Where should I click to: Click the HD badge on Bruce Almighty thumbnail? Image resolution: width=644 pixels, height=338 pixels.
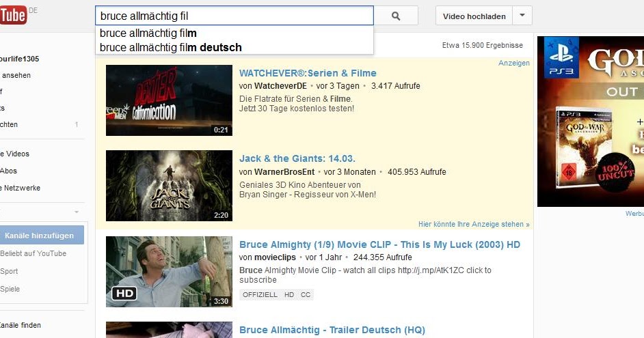point(124,294)
